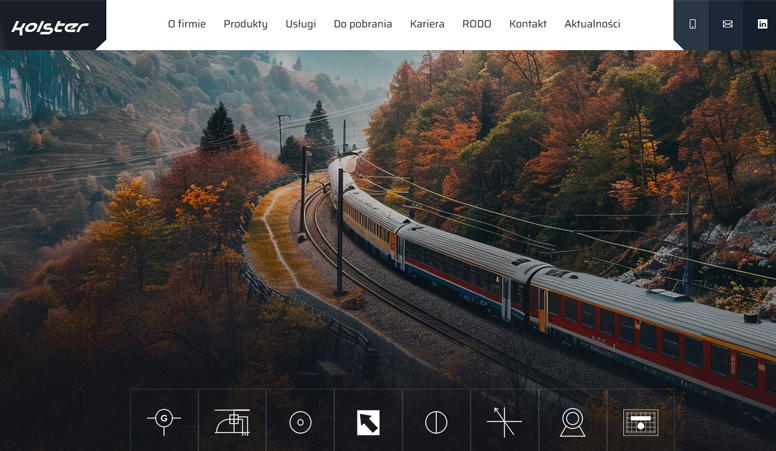The height and width of the screenshot is (451, 776).
Task: Open the phone contact icon
Action: pyautogui.click(x=692, y=24)
